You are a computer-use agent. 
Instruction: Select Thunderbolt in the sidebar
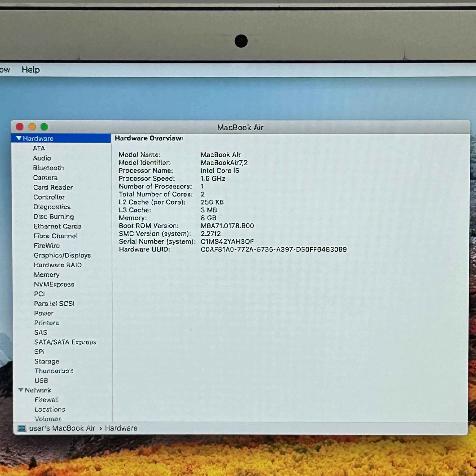pyautogui.click(x=54, y=371)
